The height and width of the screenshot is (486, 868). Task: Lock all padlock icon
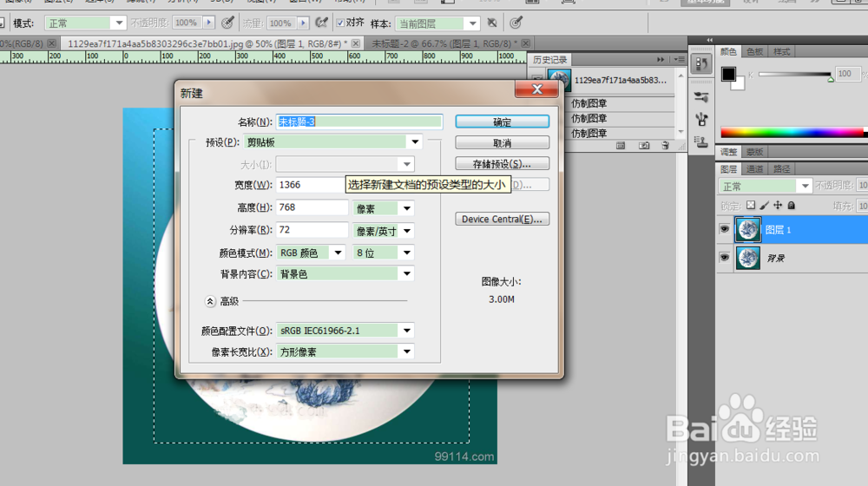click(x=792, y=206)
